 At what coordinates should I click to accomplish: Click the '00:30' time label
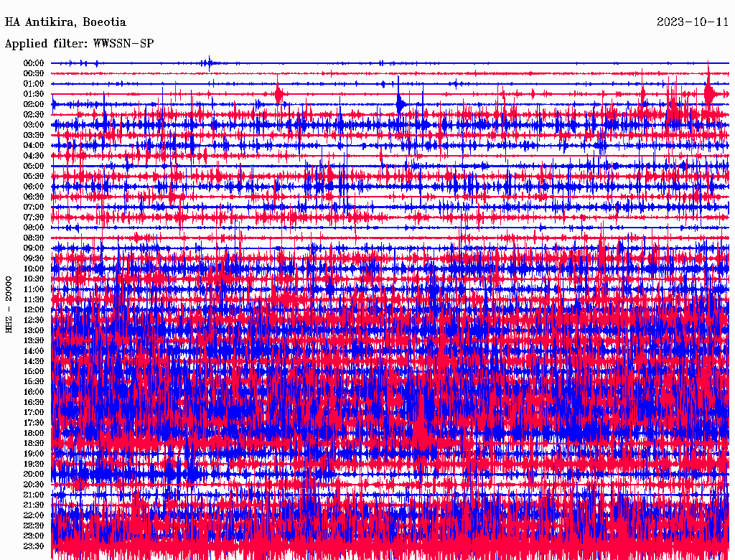[34, 73]
